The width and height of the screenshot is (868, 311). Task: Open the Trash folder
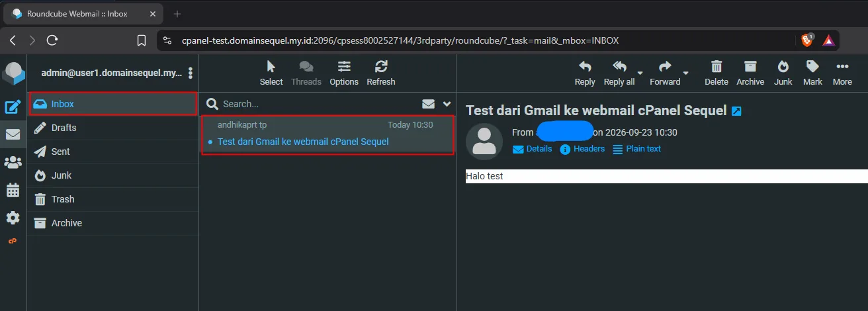113,199
